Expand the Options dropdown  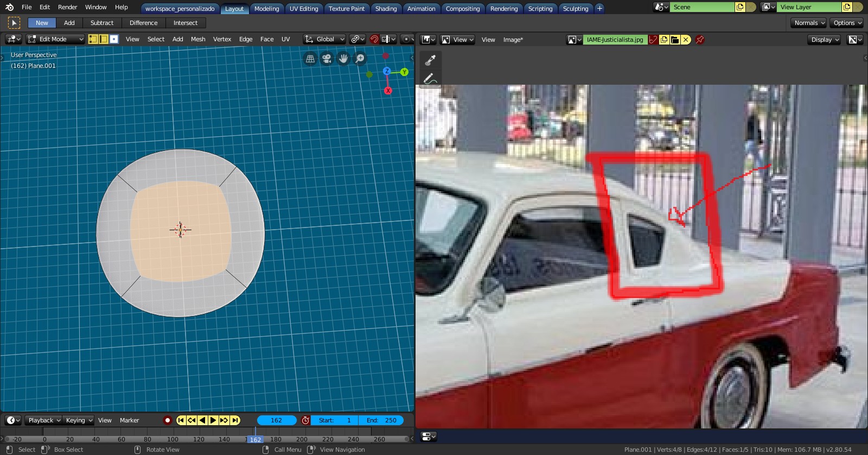(846, 23)
